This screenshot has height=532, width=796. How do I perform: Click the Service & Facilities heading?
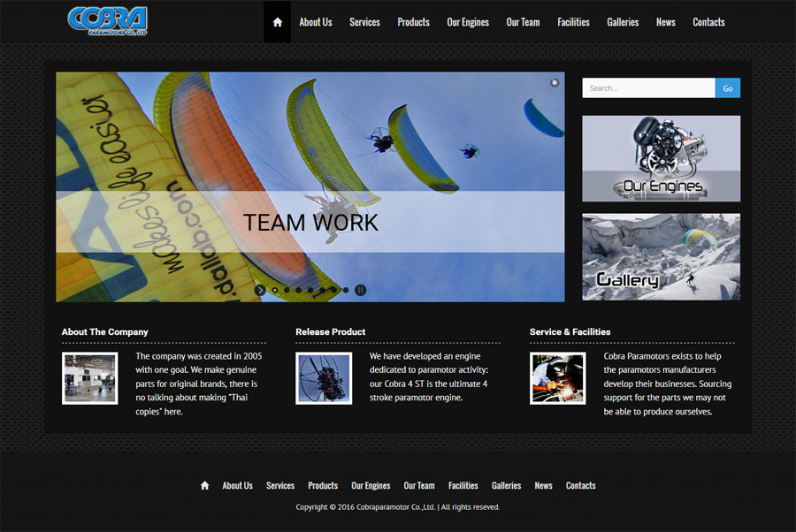[x=570, y=331]
